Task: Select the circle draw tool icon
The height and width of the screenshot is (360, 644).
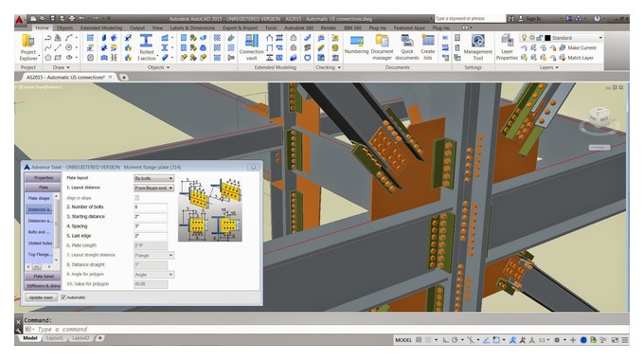Action: pos(69,47)
